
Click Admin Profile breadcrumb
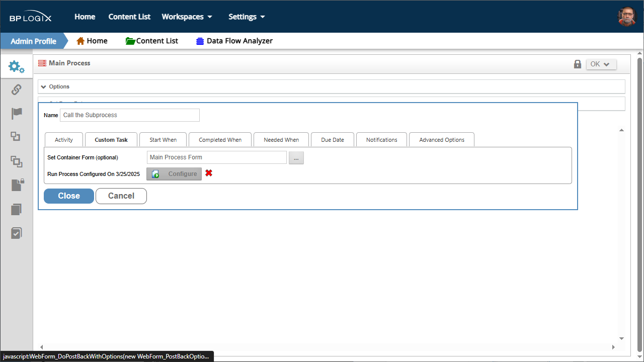point(33,41)
